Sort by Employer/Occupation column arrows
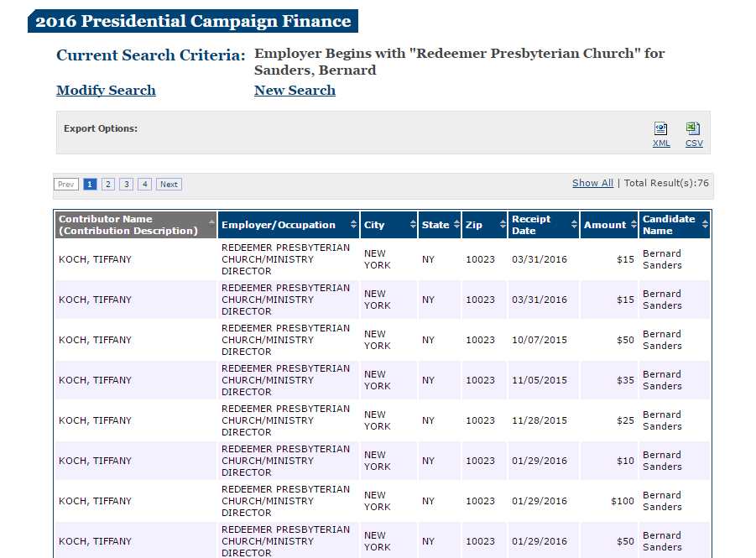The height and width of the screenshot is (558, 756). (353, 224)
